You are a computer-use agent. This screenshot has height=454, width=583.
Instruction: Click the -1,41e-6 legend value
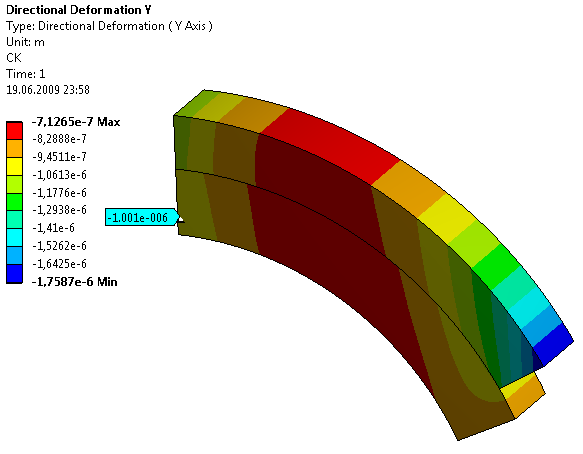(x=54, y=228)
